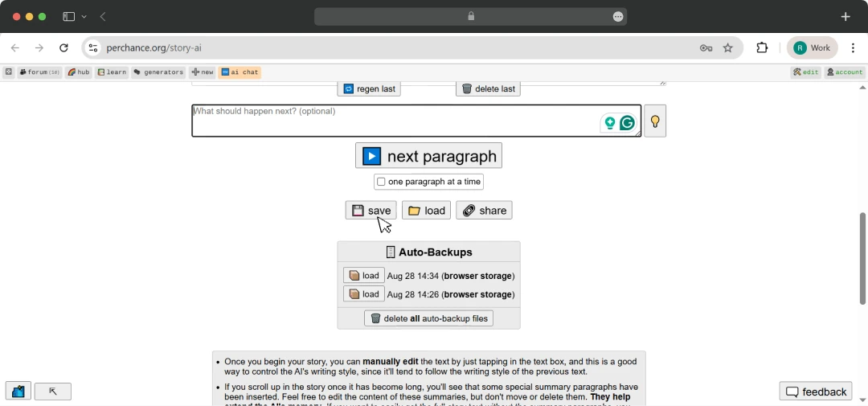Click the lightbulb idea suggestion icon

coord(655,121)
